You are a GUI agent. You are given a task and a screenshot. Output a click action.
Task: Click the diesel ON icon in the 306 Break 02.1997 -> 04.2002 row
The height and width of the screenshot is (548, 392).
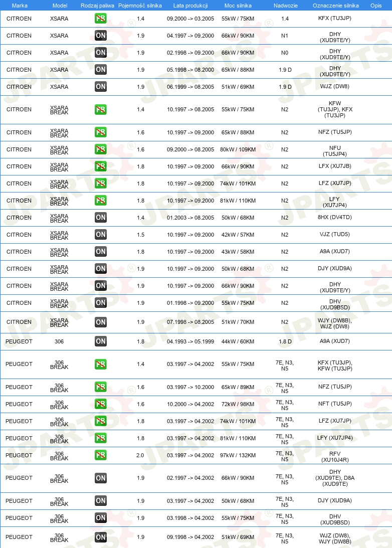click(x=101, y=478)
